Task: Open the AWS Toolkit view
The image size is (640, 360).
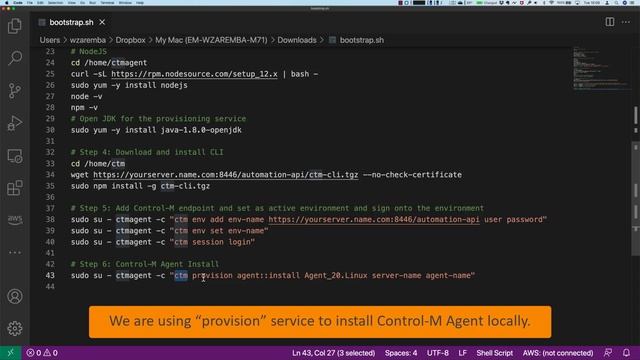Action: (15, 220)
